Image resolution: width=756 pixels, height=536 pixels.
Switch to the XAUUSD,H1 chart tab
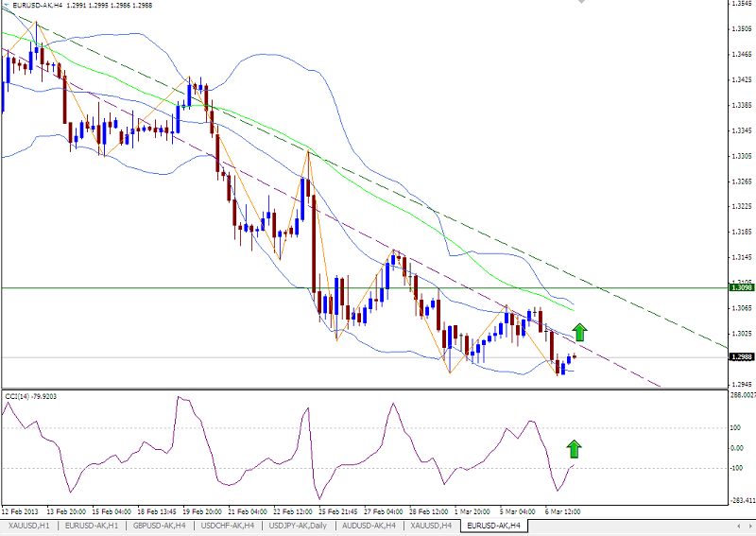tap(28, 525)
